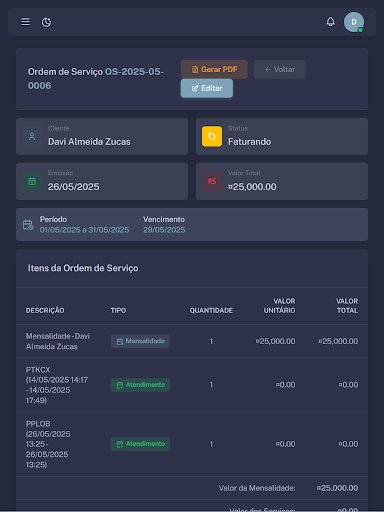Select the Mensalidade - Davi Almeida Zucas row

coord(192,341)
